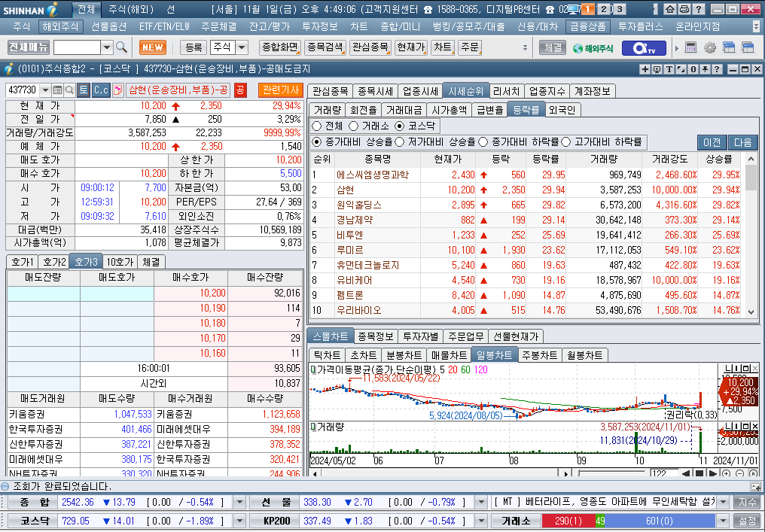Viewport: 765px width, 532px height.
Task: Open the alpha TV banner
Action: (x=643, y=48)
